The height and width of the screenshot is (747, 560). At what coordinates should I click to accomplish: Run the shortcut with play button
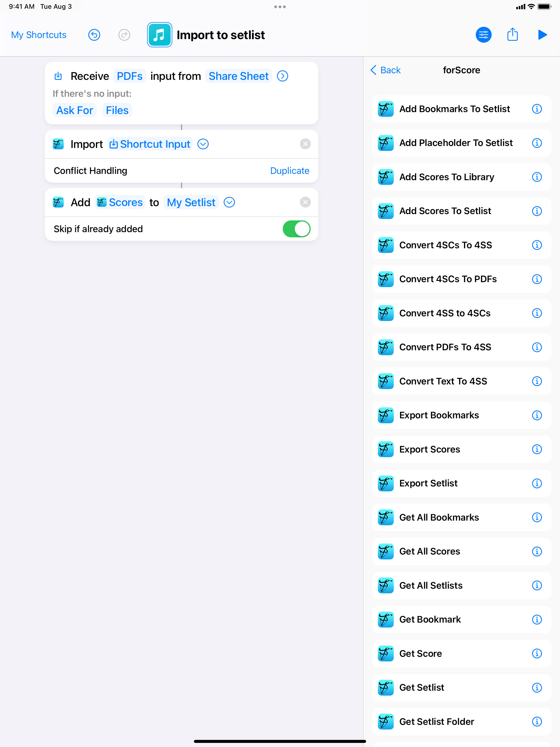[x=542, y=35]
